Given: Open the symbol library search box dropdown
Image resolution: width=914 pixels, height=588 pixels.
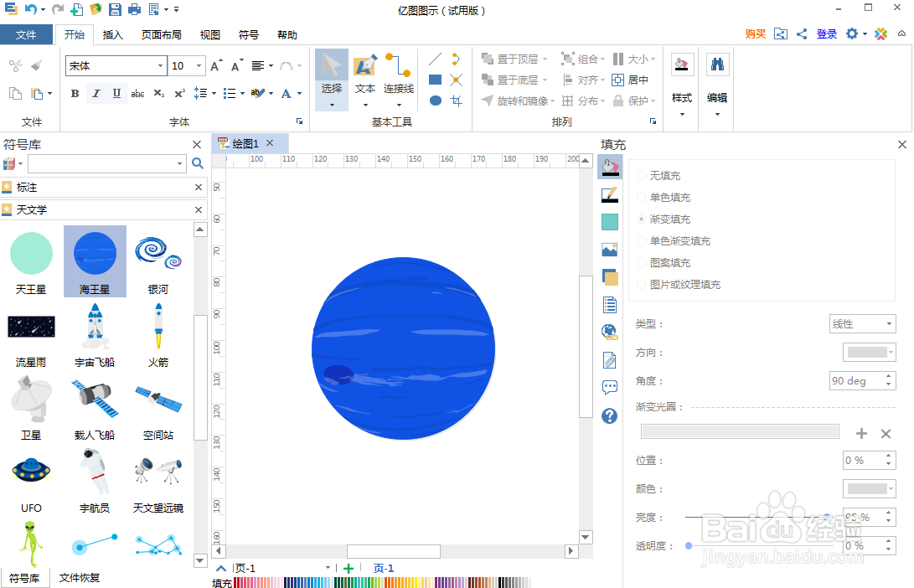Looking at the screenshot, I should tap(179, 164).
